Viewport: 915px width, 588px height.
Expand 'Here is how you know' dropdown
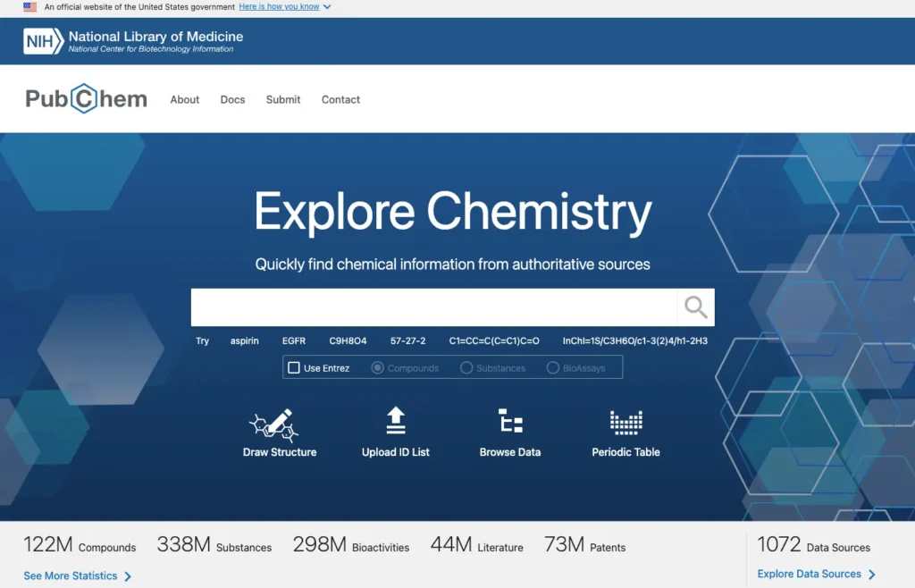(x=284, y=7)
